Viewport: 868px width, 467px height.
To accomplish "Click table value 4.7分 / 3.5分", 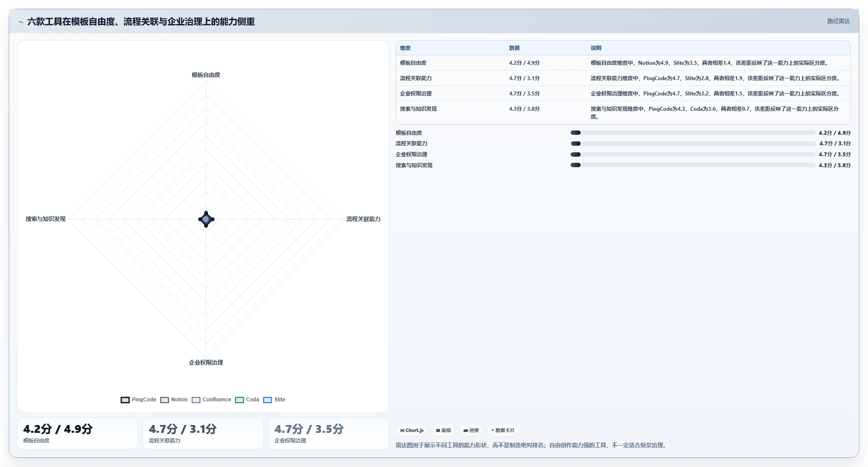I will point(524,94).
